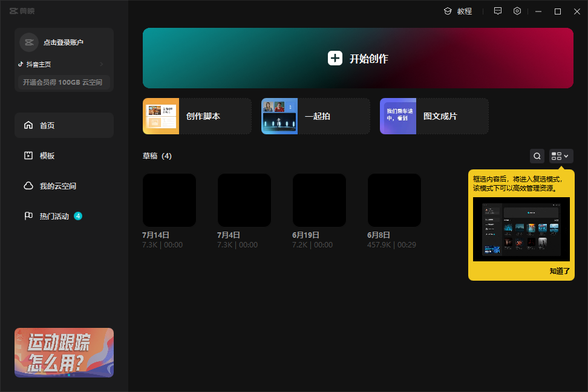Select the 我的云空间 menu label
The width and height of the screenshot is (588, 392).
[x=58, y=186]
